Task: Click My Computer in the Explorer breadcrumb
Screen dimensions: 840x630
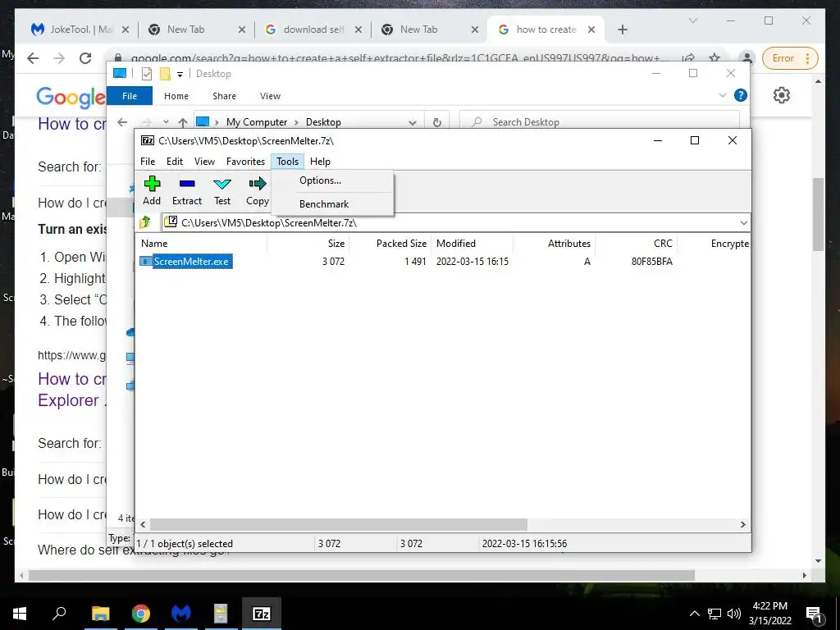Action: coord(257,122)
